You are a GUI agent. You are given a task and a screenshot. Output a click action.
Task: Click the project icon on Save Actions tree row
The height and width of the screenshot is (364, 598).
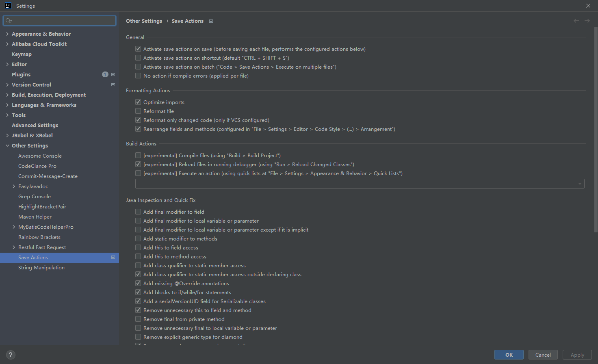113,257
